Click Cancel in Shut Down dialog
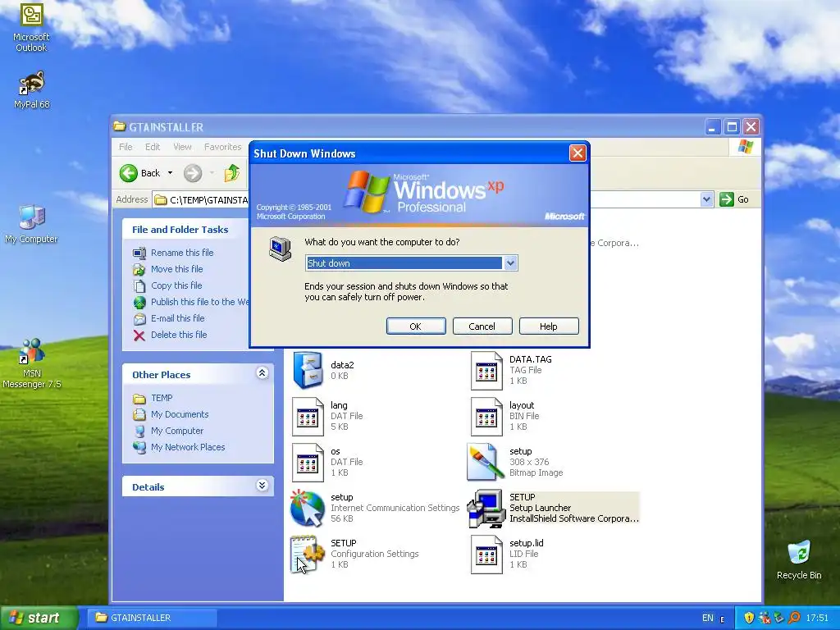 click(x=482, y=326)
